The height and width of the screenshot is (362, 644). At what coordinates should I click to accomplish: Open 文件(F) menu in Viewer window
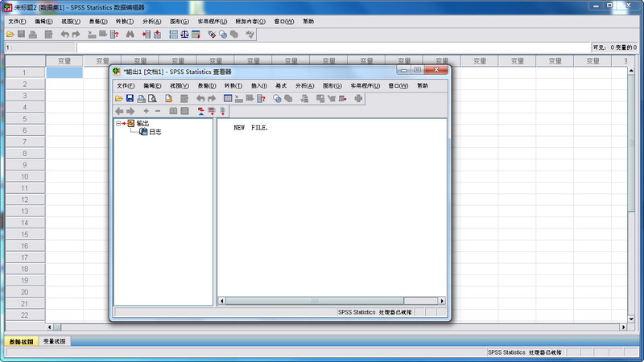click(126, 86)
